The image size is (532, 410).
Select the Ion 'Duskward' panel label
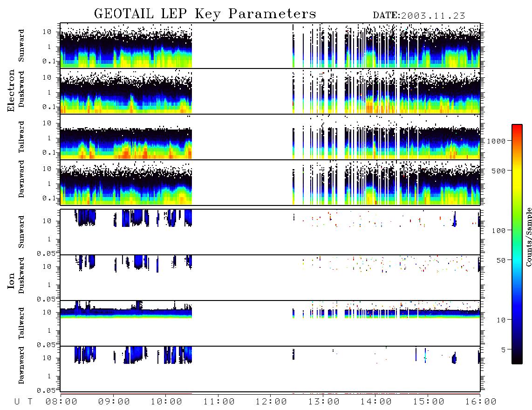point(21,275)
